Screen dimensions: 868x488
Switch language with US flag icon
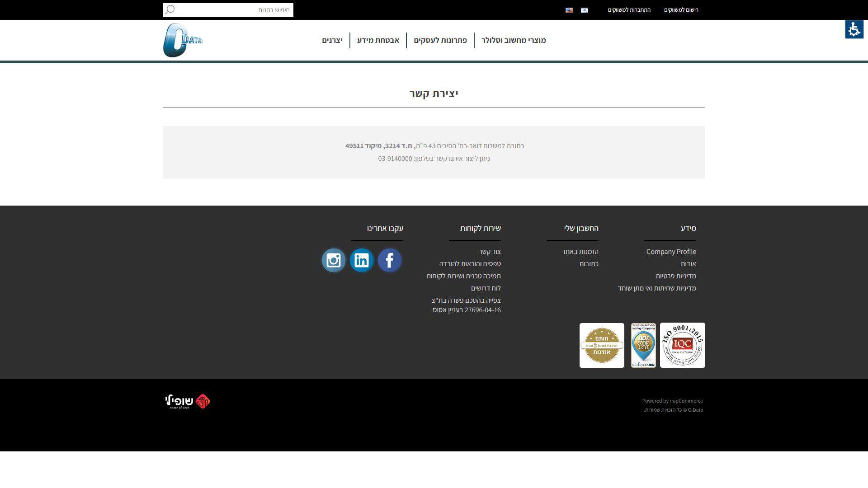point(569,10)
